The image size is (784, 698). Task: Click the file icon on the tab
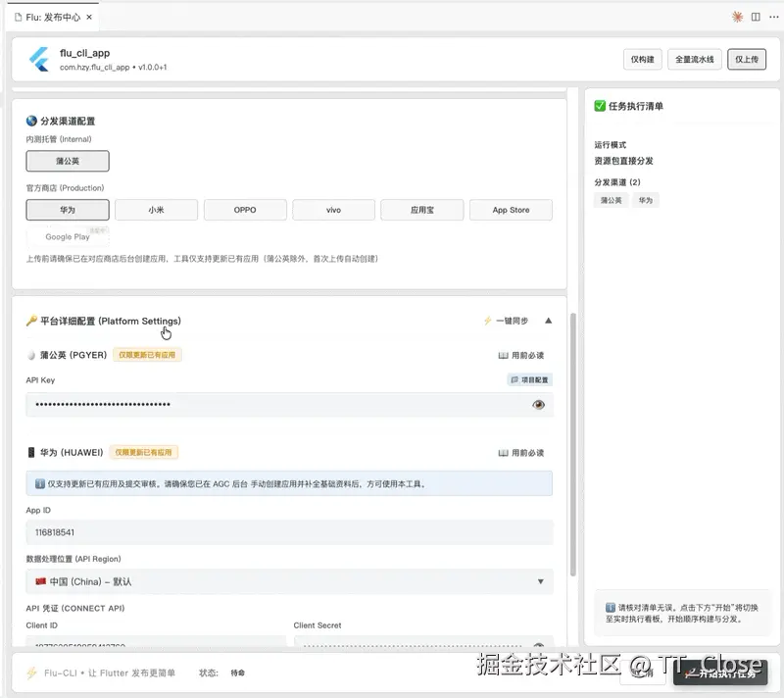(x=18, y=18)
